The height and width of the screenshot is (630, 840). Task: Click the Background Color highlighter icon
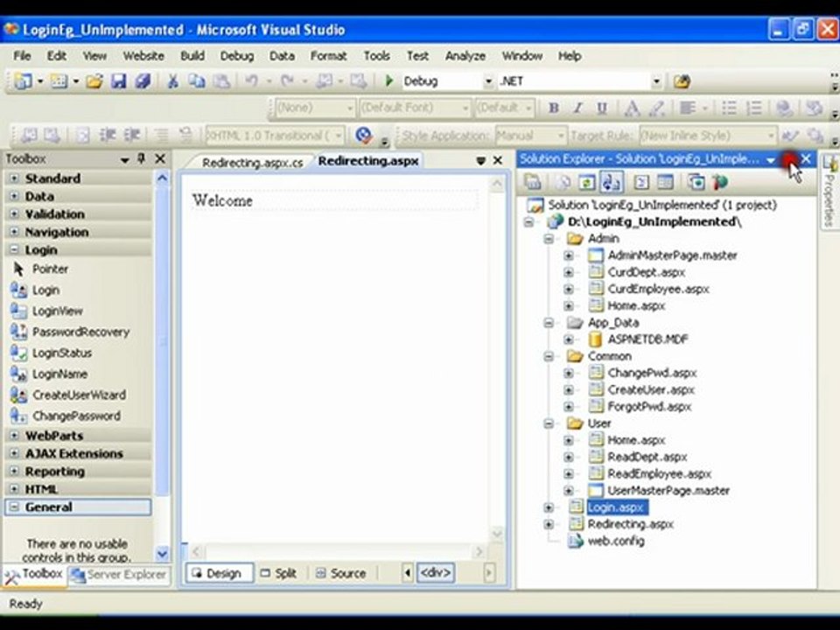[x=657, y=108]
